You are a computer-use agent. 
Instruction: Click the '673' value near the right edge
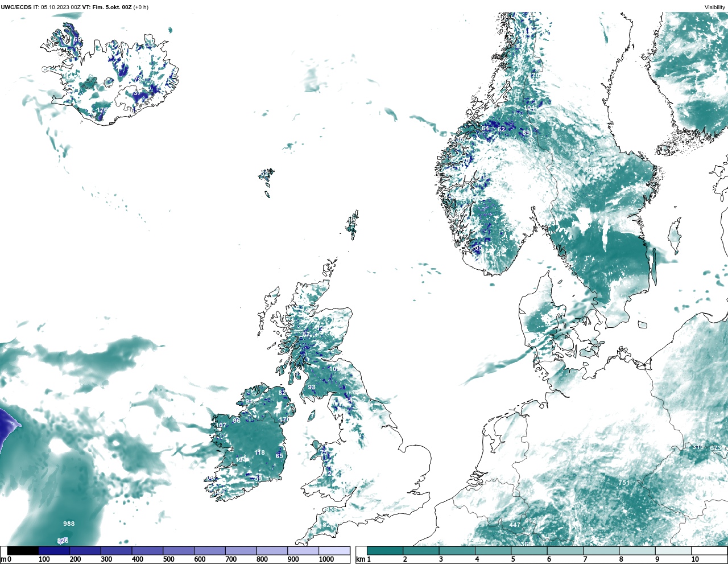tap(715, 448)
